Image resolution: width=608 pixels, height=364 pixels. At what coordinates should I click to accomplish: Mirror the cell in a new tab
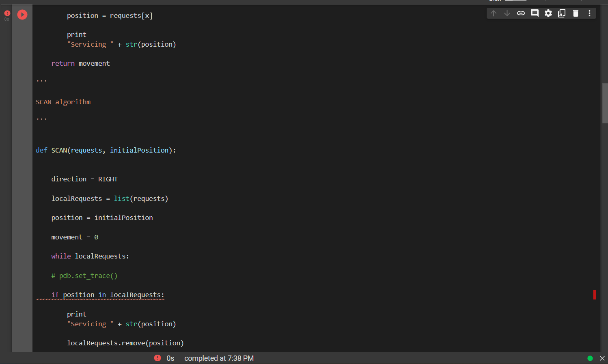pyautogui.click(x=562, y=13)
